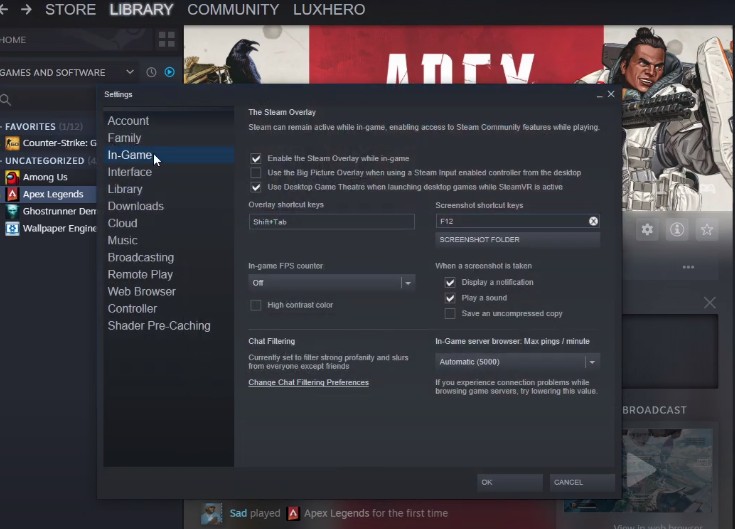Add Apex Legends to favorites star
The width and height of the screenshot is (735, 529).
pyautogui.click(x=706, y=230)
